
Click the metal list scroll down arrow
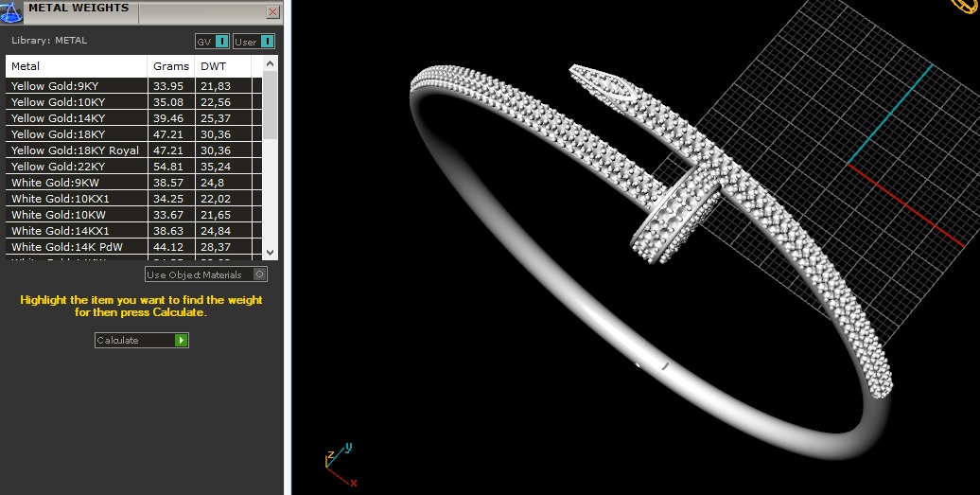270,253
